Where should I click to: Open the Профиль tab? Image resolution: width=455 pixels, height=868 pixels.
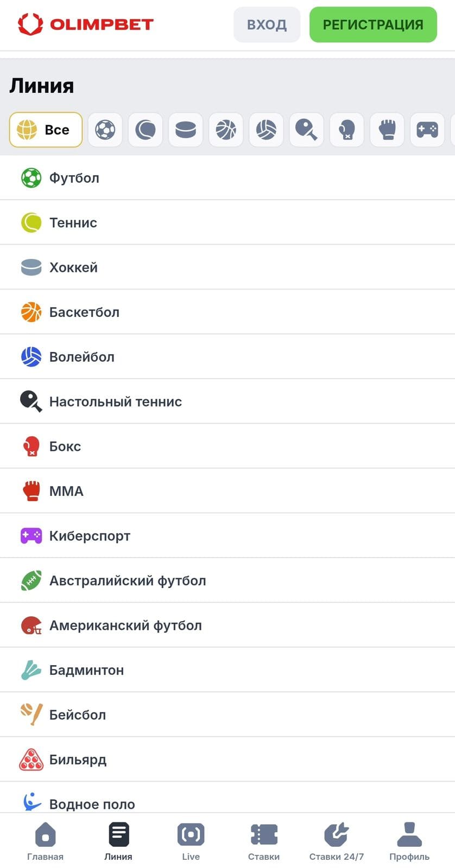(409, 841)
